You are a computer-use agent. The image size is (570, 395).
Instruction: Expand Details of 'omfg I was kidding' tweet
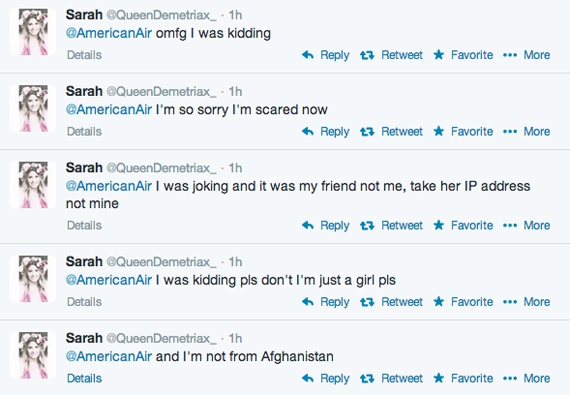[84, 55]
